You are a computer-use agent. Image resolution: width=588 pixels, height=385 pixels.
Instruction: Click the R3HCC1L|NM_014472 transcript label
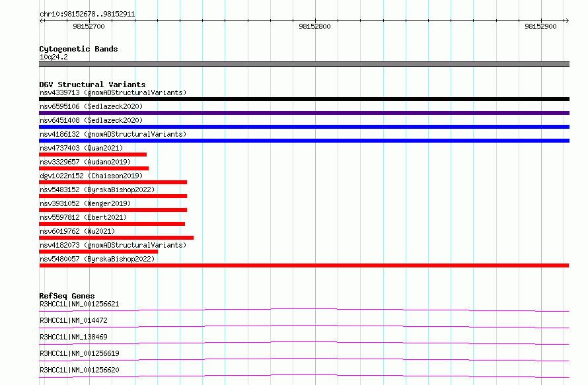(73, 320)
